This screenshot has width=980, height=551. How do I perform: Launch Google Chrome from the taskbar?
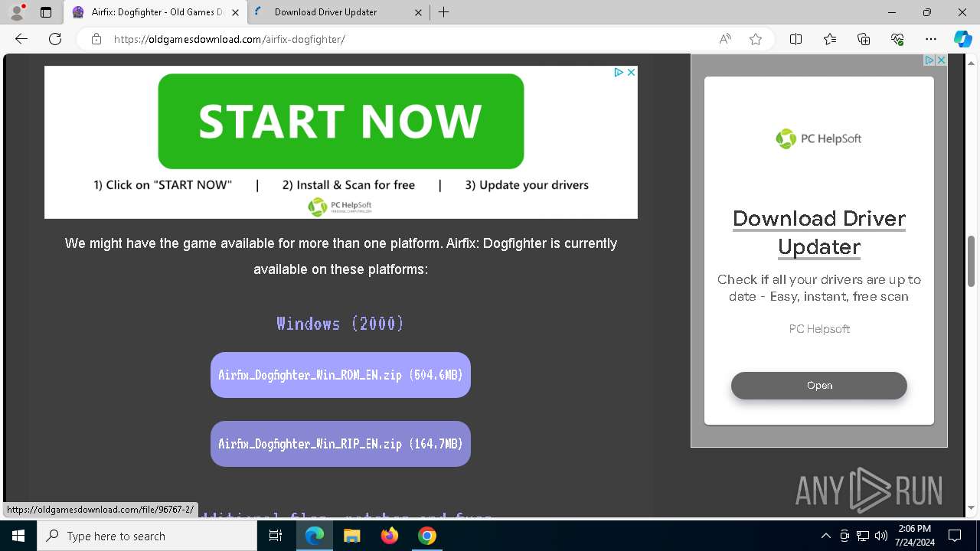coord(426,536)
